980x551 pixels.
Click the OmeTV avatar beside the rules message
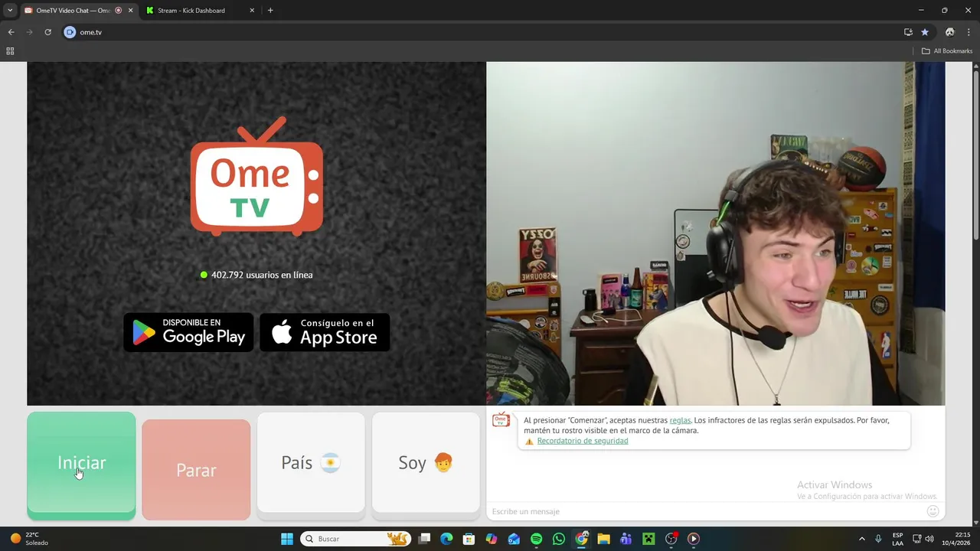(501, 419)
